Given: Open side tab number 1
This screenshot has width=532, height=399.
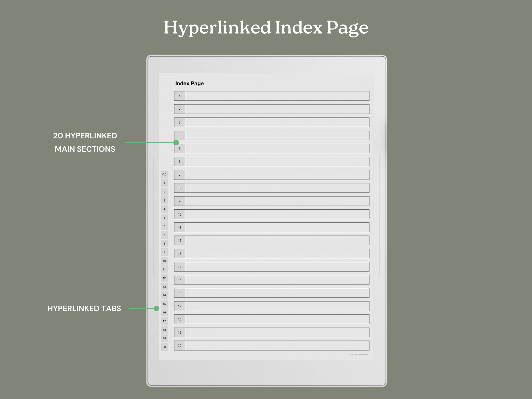Looking at the screenshot, I should 164,183.
